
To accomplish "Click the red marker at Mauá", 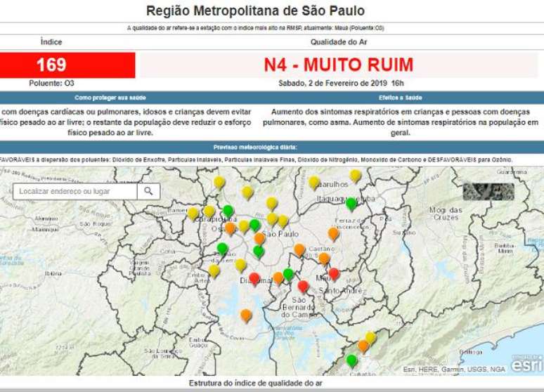I will coord(334,273).
